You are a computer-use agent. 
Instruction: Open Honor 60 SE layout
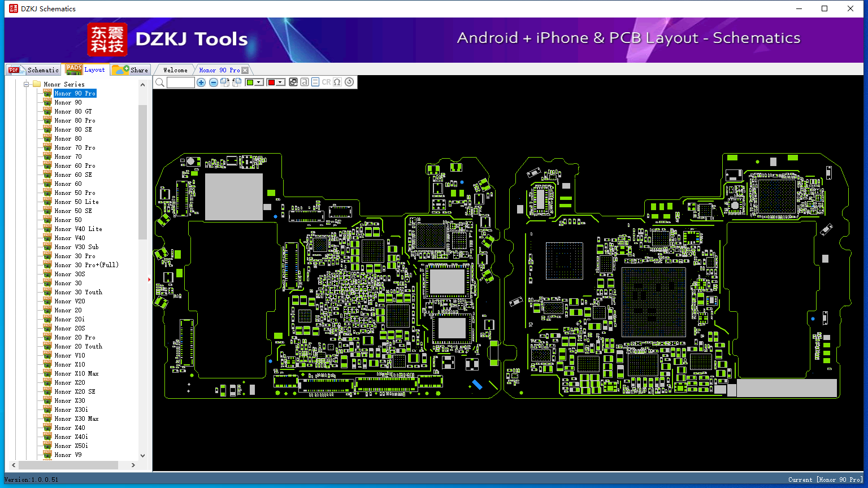73,175
